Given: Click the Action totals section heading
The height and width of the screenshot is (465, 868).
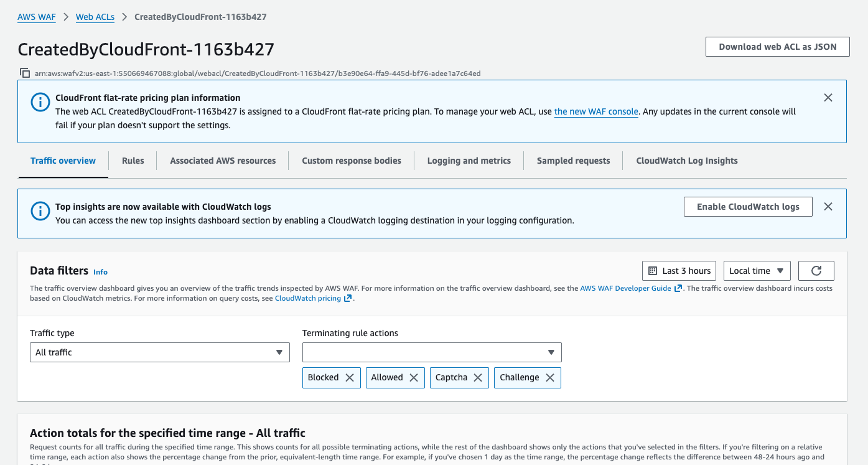Looking at the screenshot, I should 168,433.
